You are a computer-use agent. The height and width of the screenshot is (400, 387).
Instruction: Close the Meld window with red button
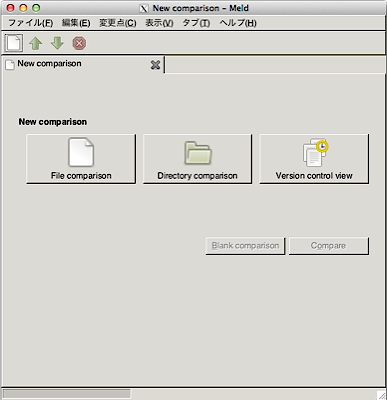[10, 8]
